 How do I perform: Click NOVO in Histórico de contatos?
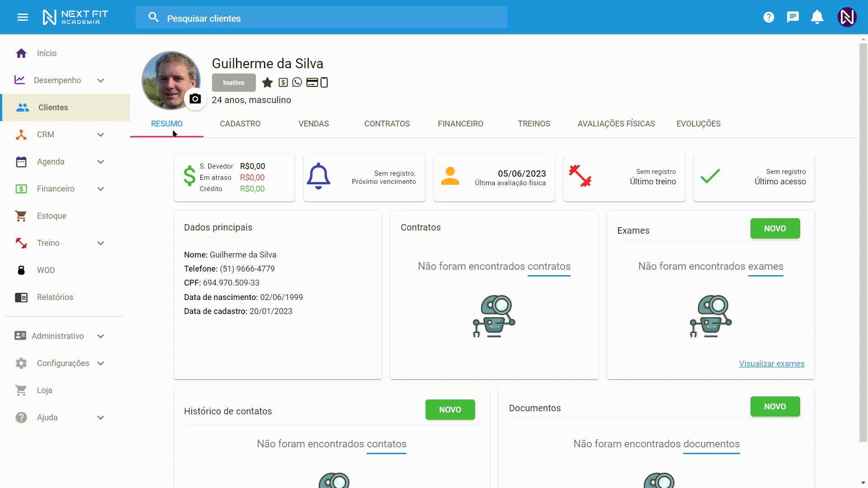pos(450,410)
